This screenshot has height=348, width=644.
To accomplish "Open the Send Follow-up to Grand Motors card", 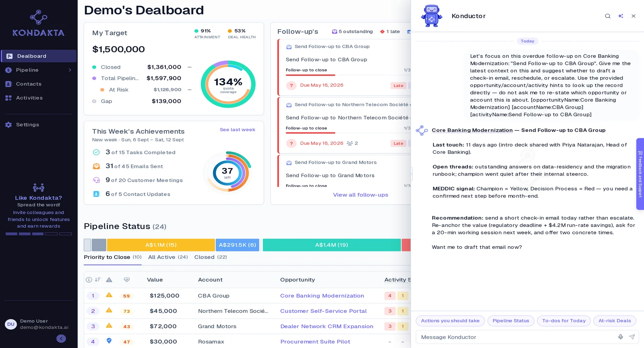I will pyautogui.click(x=345, y=171).
